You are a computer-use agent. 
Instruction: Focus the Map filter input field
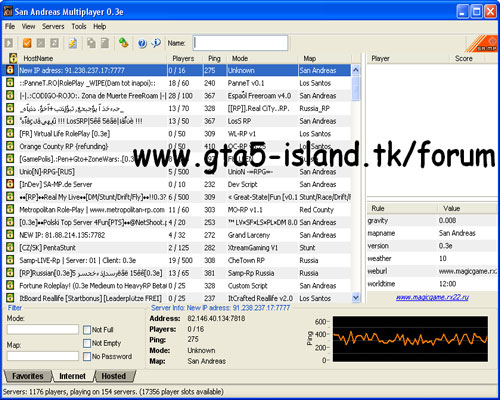tap(43, 356)
